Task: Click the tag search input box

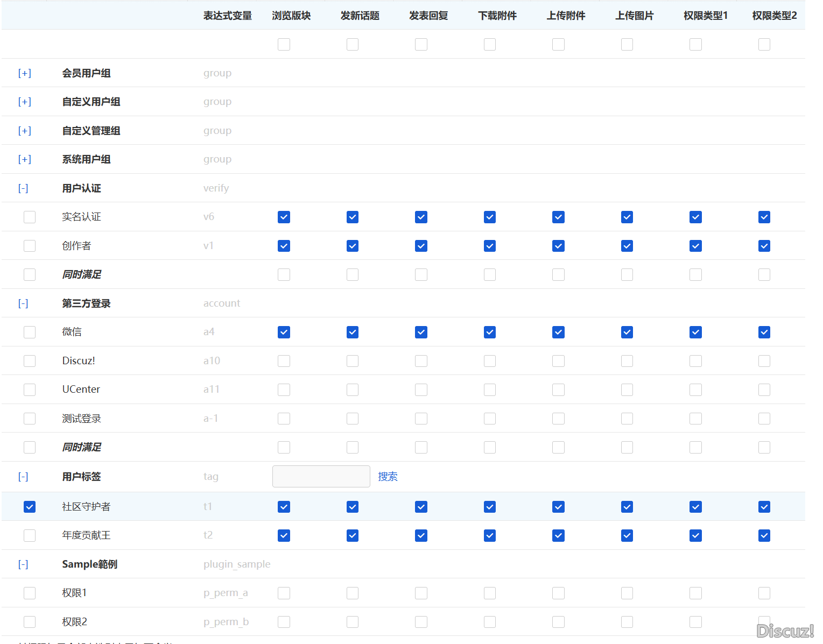Action: click(x=321, y=476)
